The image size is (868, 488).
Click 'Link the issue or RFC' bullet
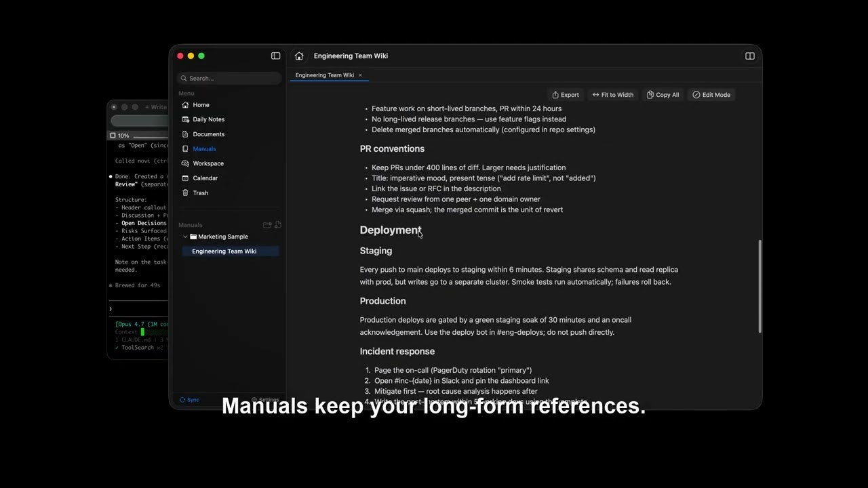(436, 188)
